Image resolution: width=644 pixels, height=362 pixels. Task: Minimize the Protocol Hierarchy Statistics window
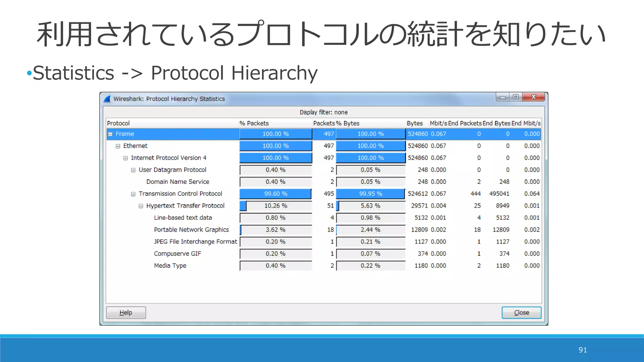point(503,97)
